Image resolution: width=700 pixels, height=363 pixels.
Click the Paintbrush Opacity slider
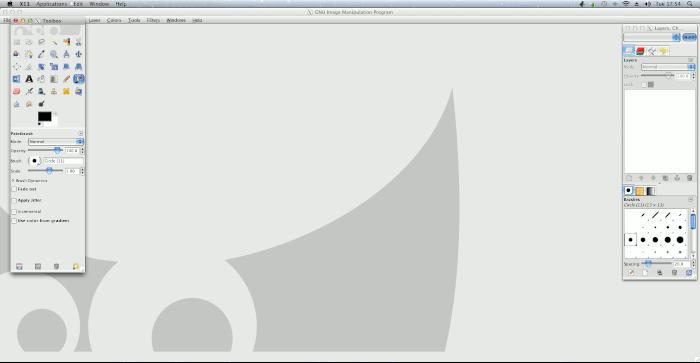click(45, 151)
